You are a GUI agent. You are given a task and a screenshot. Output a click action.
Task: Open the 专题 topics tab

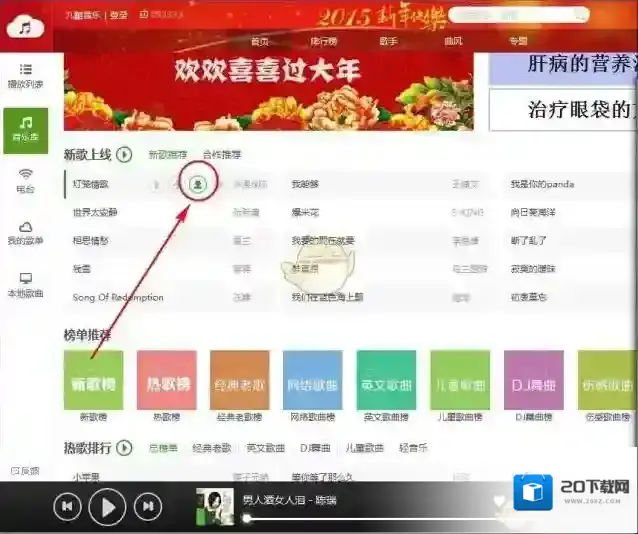518,41
